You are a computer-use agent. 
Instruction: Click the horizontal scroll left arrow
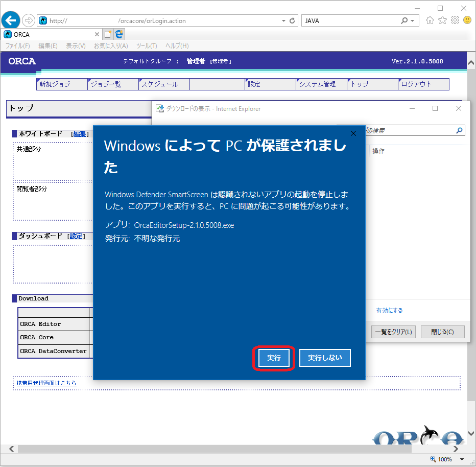(x=12, y=449)
